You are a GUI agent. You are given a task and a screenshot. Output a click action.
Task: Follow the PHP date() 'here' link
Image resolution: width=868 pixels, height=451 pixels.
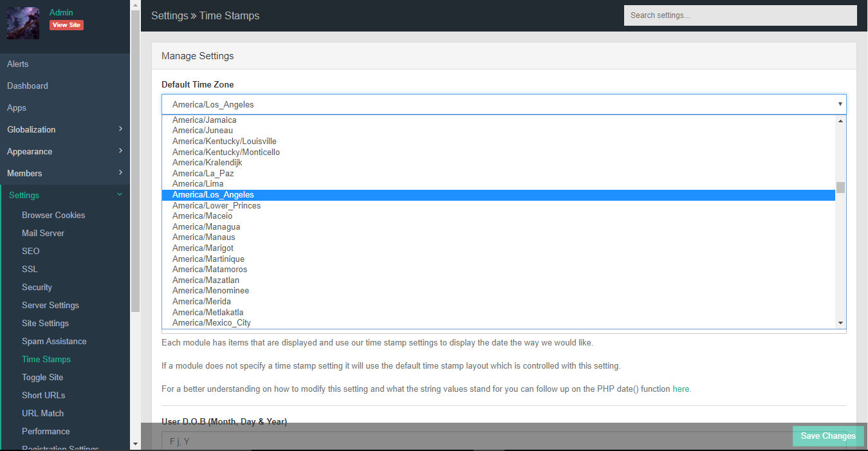(681, 389)
